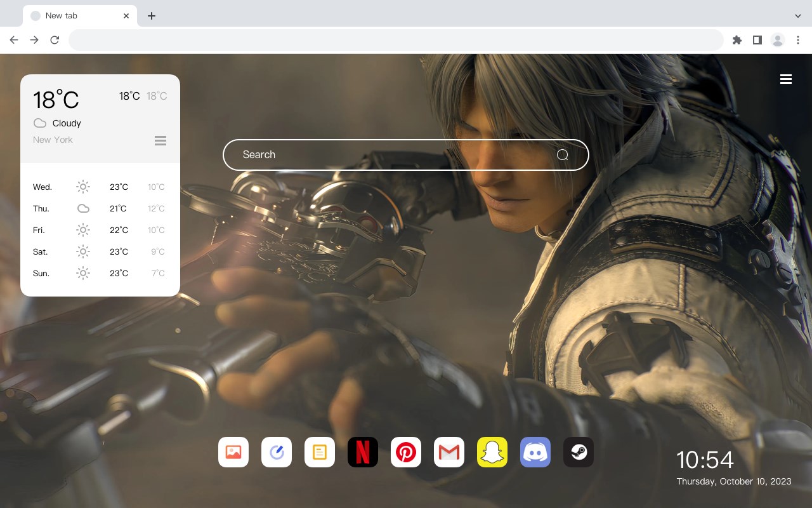The image size is (812, 508).
Task: Open the page hamburger menu at top right
Action: tap(786, 79)
